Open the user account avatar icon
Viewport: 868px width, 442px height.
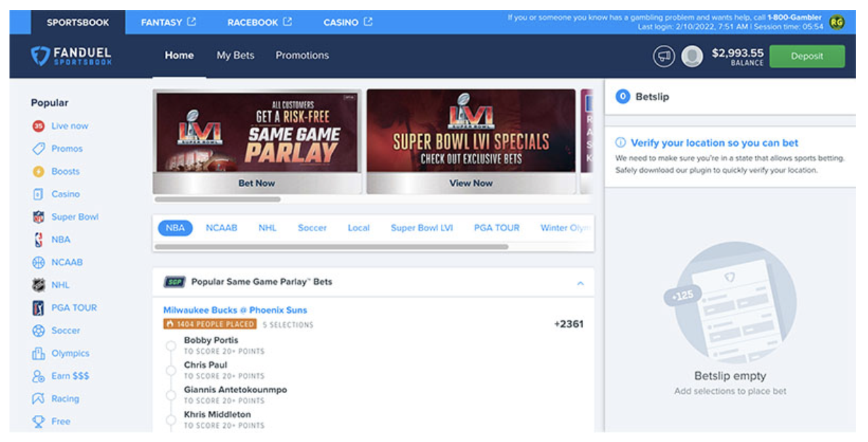click(692, 56)
